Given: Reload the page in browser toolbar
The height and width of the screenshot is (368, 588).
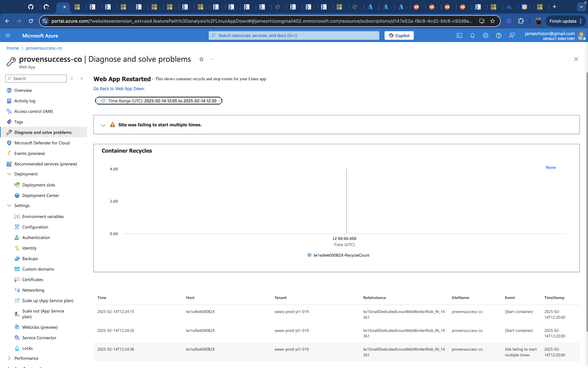Looking at the screenshot, I should pos(31,21).
